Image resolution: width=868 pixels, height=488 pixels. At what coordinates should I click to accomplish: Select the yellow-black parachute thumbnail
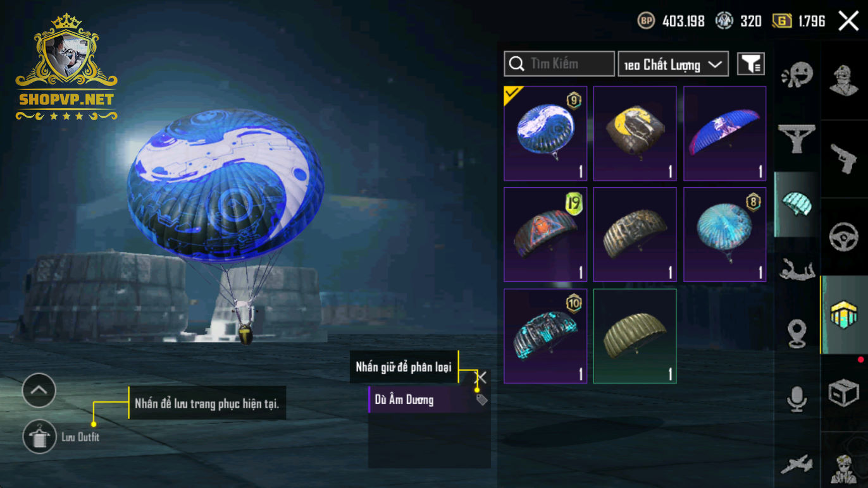tap(635, 133)
